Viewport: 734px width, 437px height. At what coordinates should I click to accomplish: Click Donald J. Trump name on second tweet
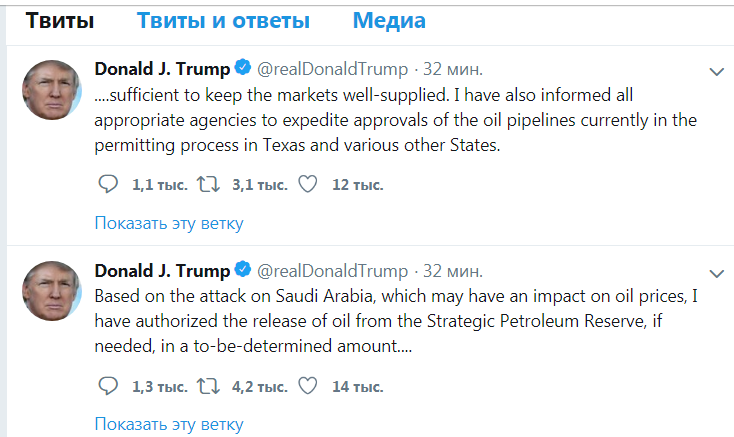162,271
